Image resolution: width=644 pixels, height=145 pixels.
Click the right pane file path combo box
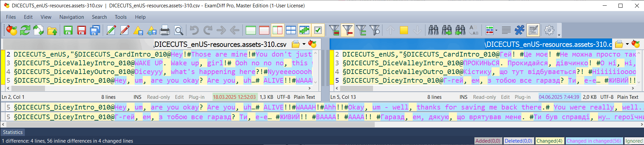(x=471, y=44)
